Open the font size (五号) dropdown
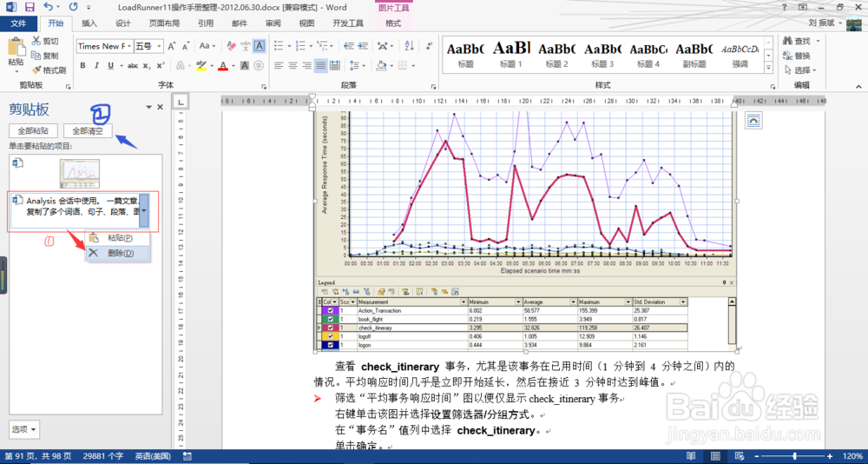This screenshot has width=868, height=464. 160,46
